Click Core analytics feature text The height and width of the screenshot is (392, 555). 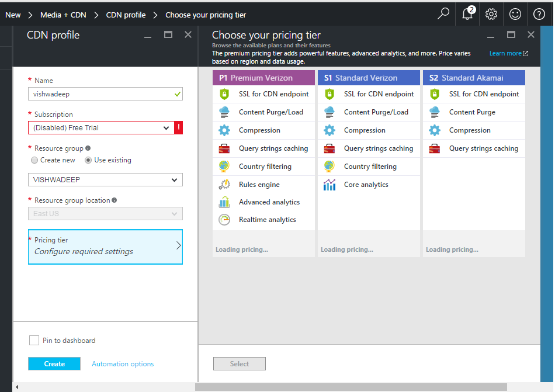(366, 185)
